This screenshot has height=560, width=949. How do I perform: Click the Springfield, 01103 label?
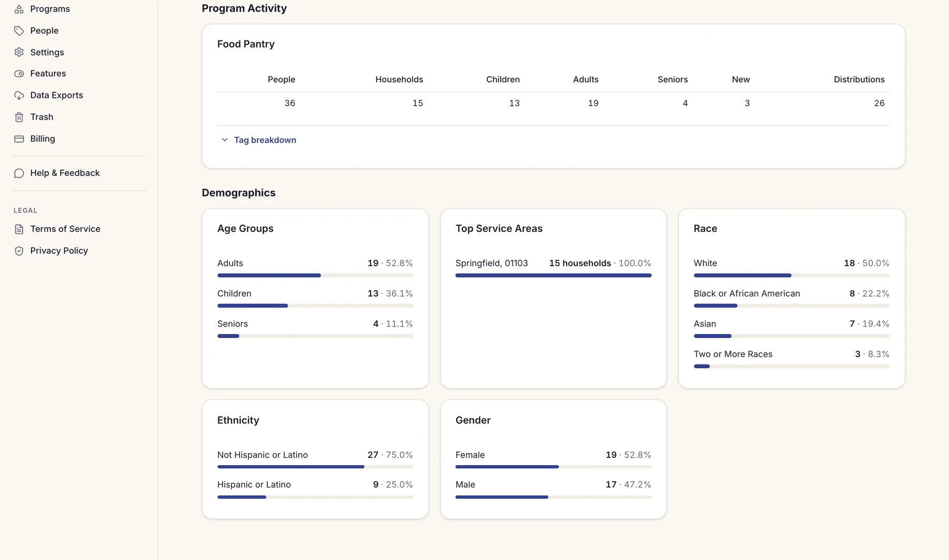click(x=491, y=263)
